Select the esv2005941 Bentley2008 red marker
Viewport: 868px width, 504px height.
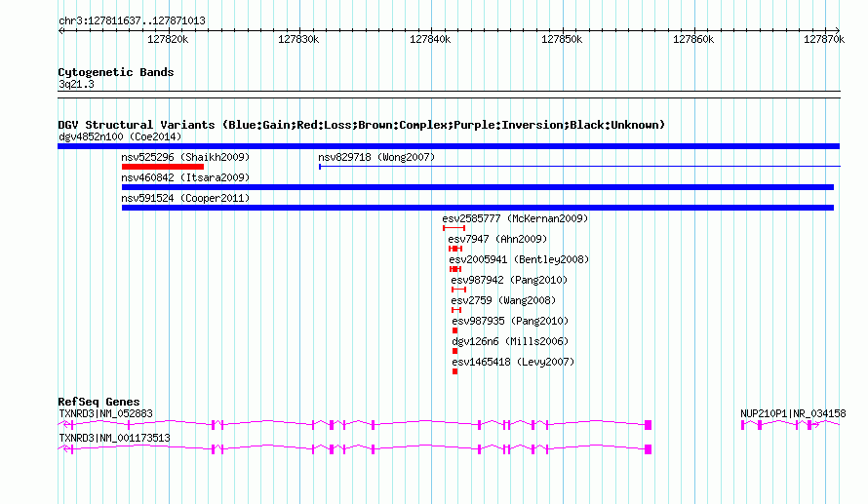(x=455, y=269)
